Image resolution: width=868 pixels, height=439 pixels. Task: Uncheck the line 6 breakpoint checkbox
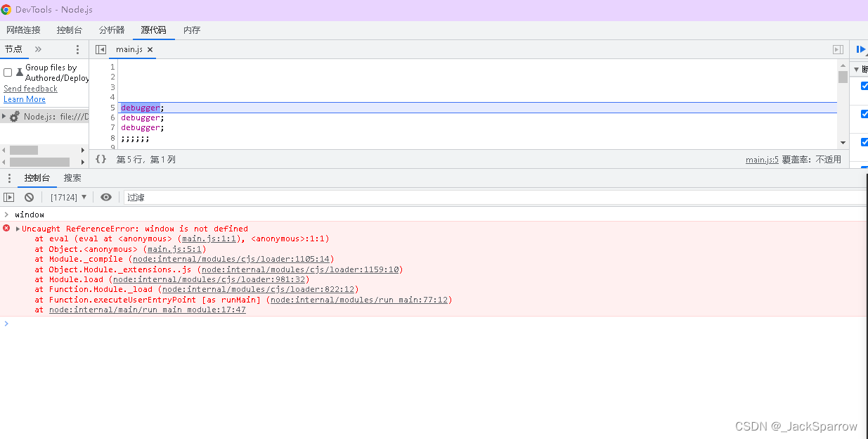(864, 113)
